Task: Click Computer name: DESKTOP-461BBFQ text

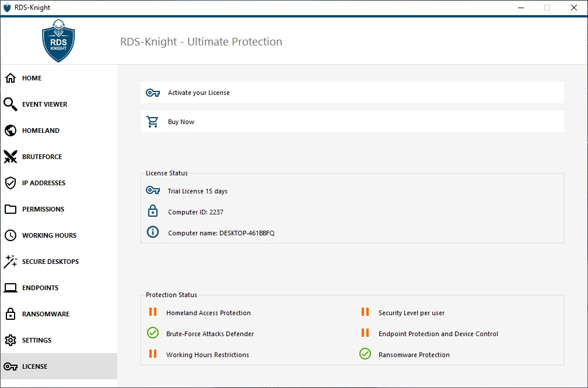Action: point(221,233)
